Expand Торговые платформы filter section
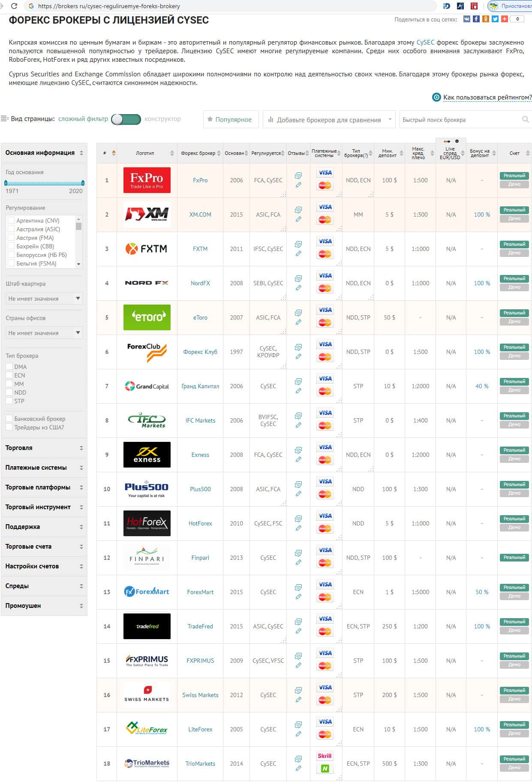 44,487
